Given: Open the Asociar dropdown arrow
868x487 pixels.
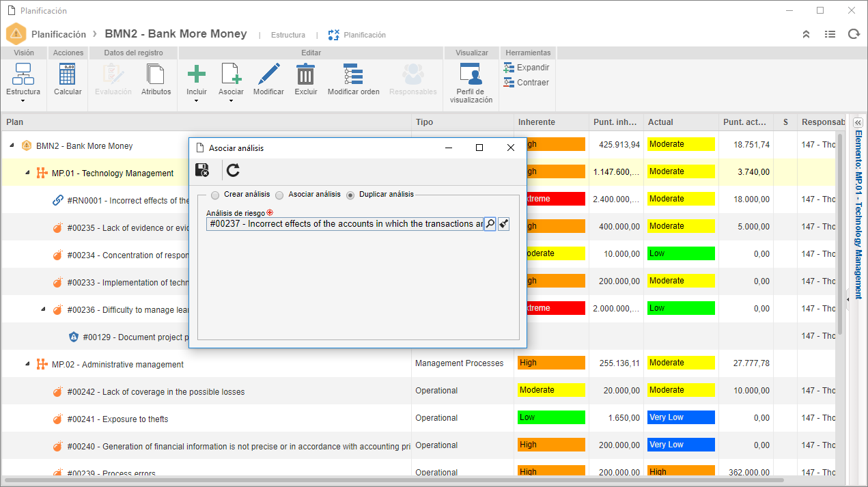Looking at the screenshot, I should click(x=231, y=101).
